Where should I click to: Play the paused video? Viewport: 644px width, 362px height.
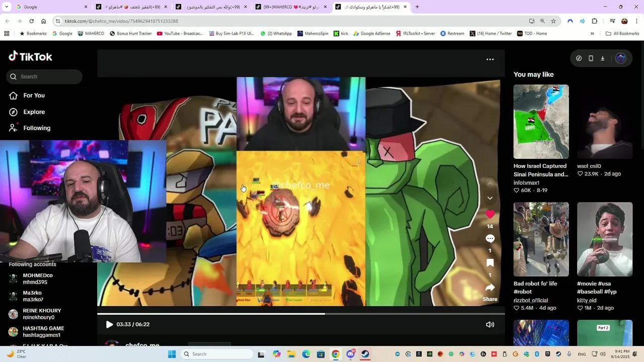(x=109, y=324)
